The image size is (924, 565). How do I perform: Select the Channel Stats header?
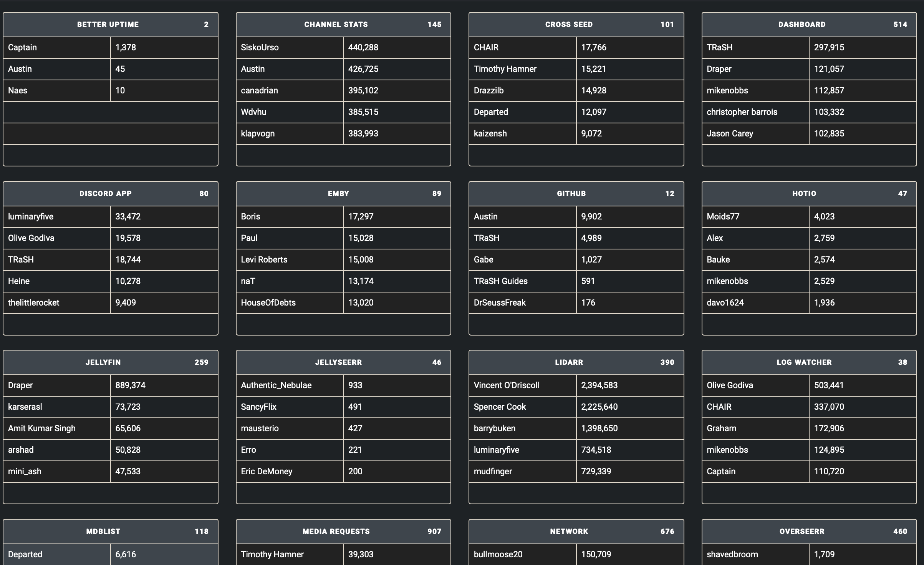point(336,24)
